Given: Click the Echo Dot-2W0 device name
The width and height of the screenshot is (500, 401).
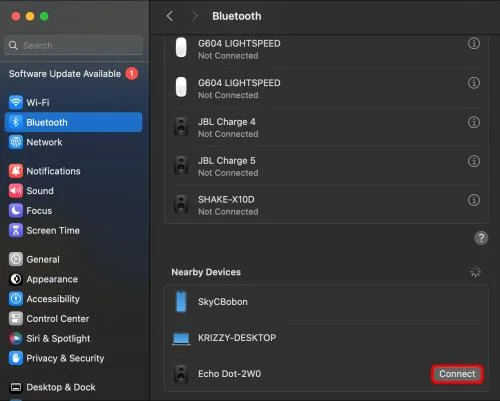Looking at the screenshot, I should pos(229,374).
